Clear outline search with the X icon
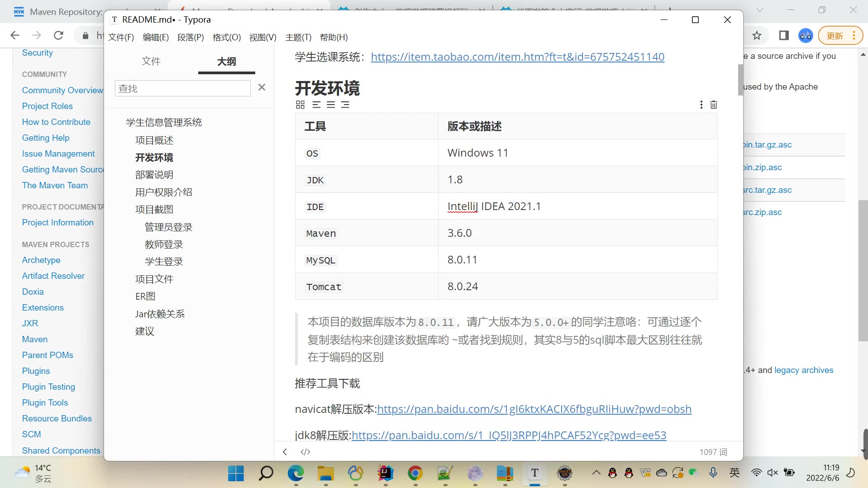The width and height of the screenshot is (868, 488). (262, 87)
